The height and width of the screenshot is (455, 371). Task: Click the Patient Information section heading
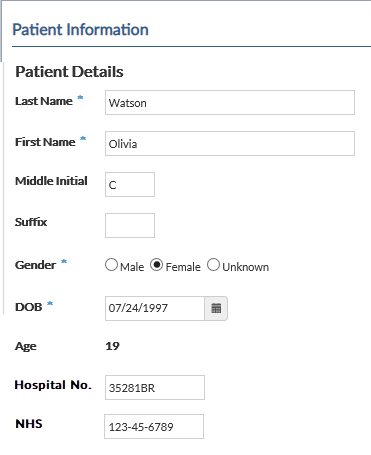tap(80, 30)
